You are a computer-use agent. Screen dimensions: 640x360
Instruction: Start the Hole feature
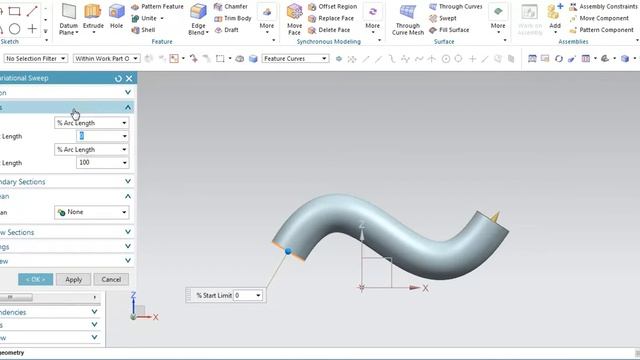tap(116, 17)
